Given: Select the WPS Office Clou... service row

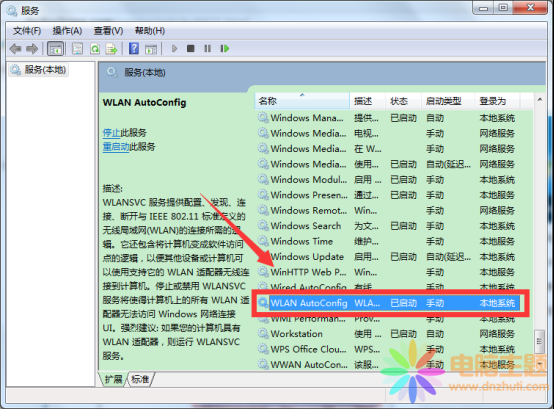Looking at the screenshot, I should 388,349.
